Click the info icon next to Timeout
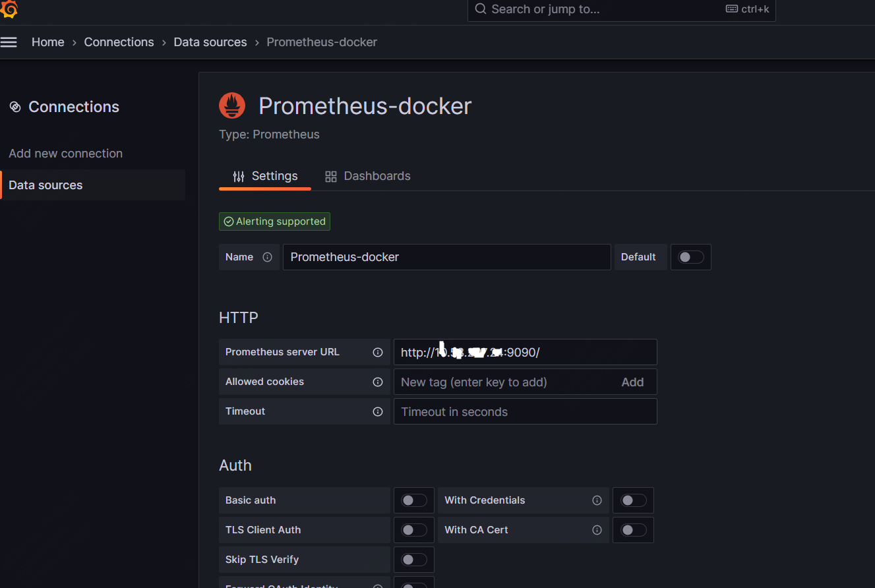 (x=377, y=411)
